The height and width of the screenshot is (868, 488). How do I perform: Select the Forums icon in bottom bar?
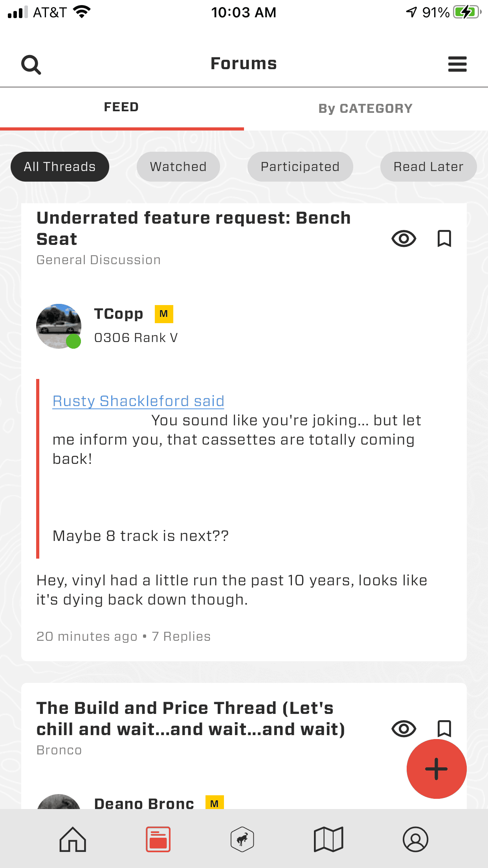coord(158,839)
